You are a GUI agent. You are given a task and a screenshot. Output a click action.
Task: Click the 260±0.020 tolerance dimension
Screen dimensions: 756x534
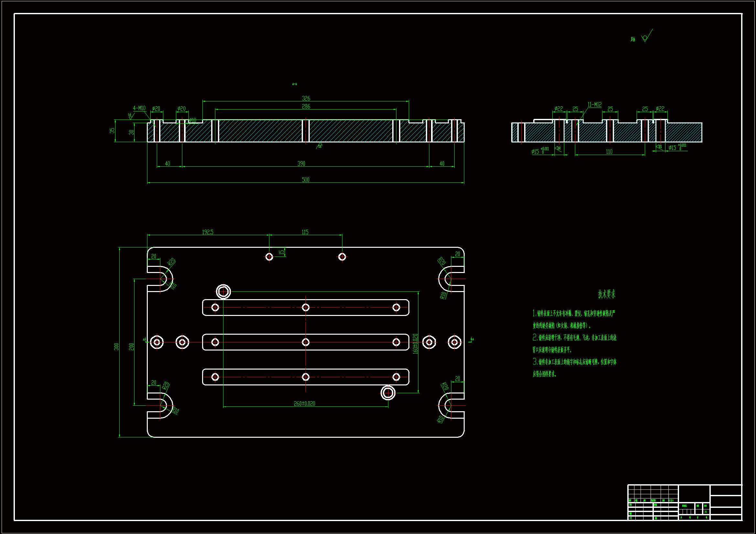[304, 403]
